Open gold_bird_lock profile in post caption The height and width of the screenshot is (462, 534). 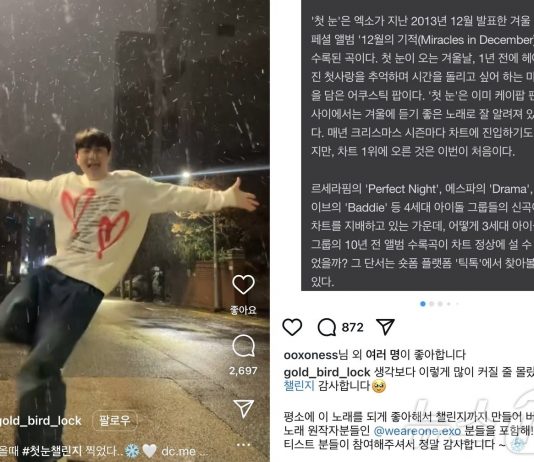pos(327,372)
